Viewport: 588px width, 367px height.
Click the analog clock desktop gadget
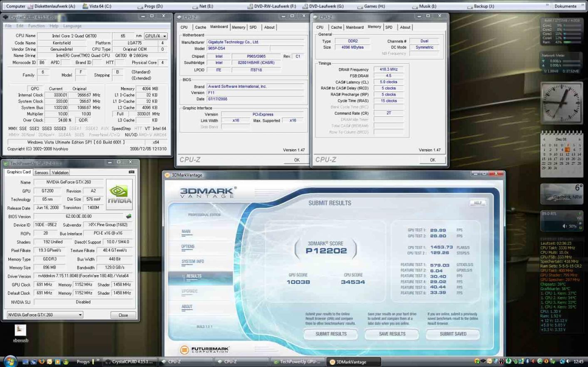pos(561,103)
